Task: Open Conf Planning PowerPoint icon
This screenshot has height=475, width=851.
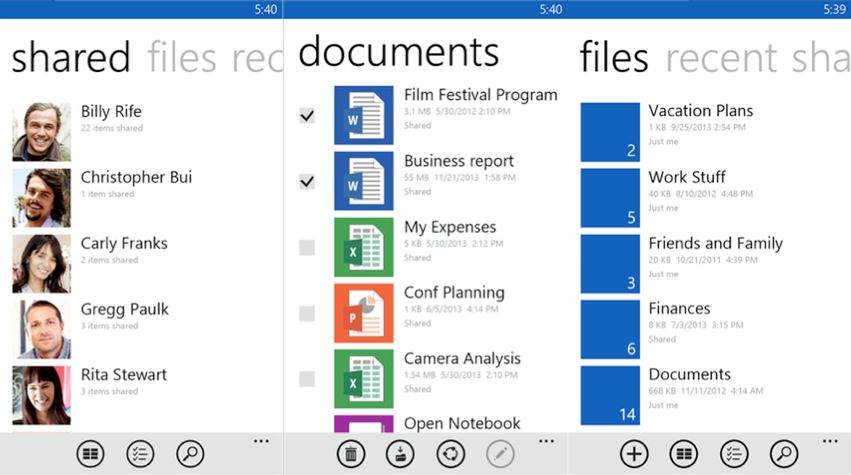Action: tap(364, 313)
